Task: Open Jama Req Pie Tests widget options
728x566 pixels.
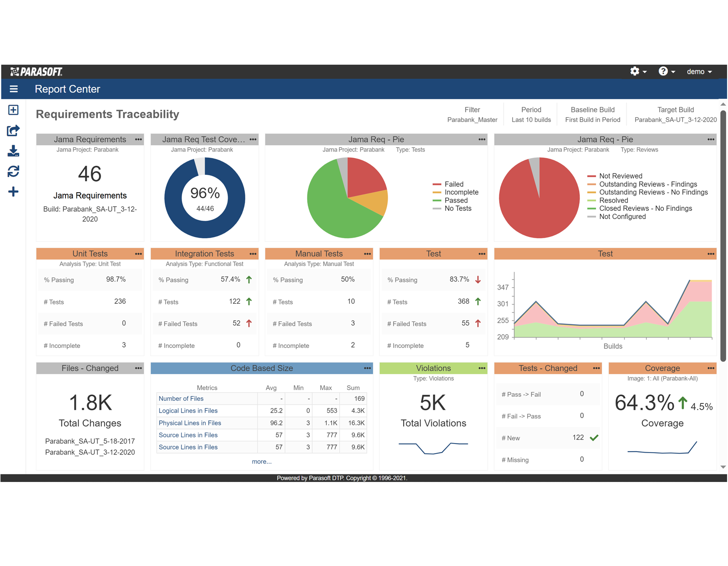Action: coord(482,139)
